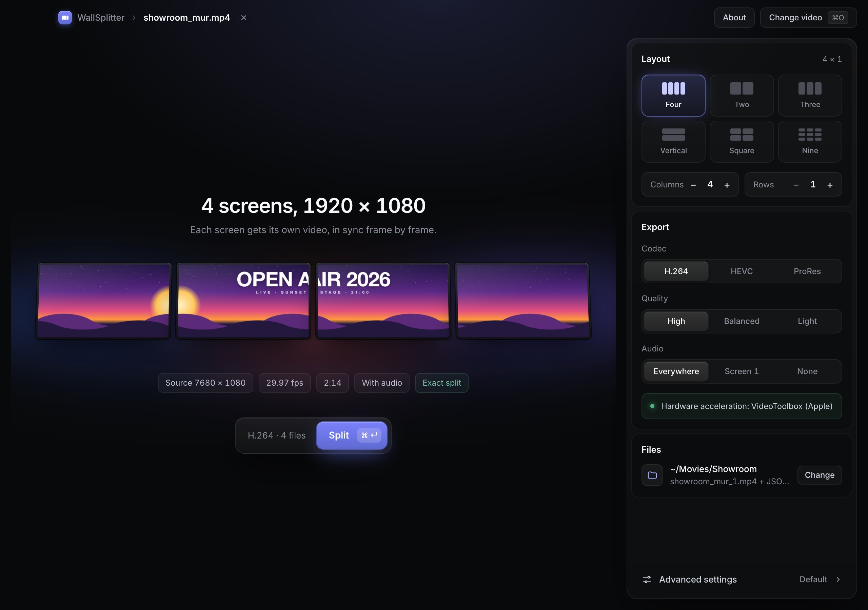The image size is (868, 610).
Task: Set quality to Balanced
Action: [741, 321]
